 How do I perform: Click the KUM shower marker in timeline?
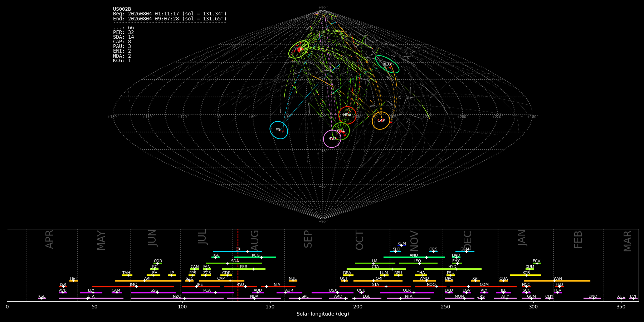click(x=402, y=245)
